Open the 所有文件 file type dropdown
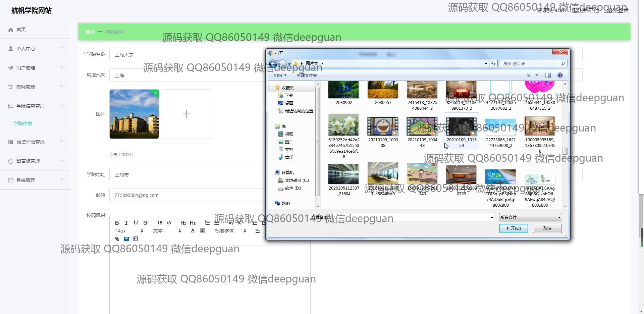The image size is (644, 314). click(530, 217)
